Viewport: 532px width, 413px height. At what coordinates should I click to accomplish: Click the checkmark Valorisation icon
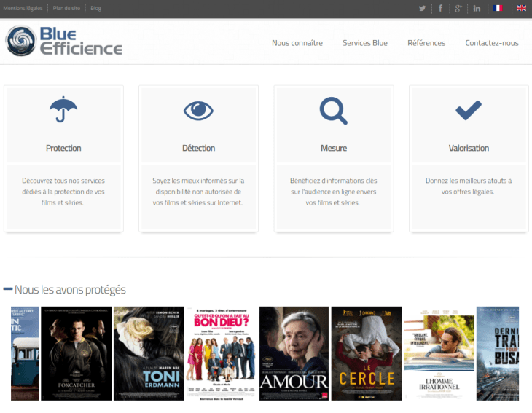coord(469,110)
